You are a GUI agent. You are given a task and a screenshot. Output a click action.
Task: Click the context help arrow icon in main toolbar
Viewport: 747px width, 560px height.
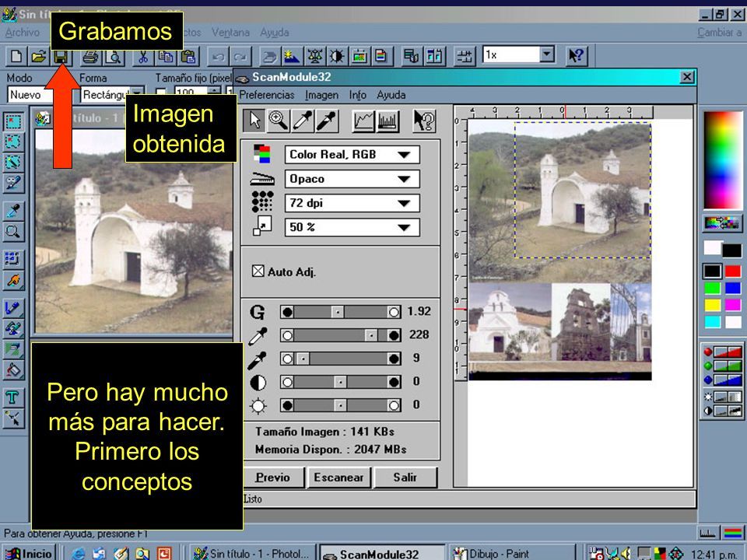pos(577,56)
